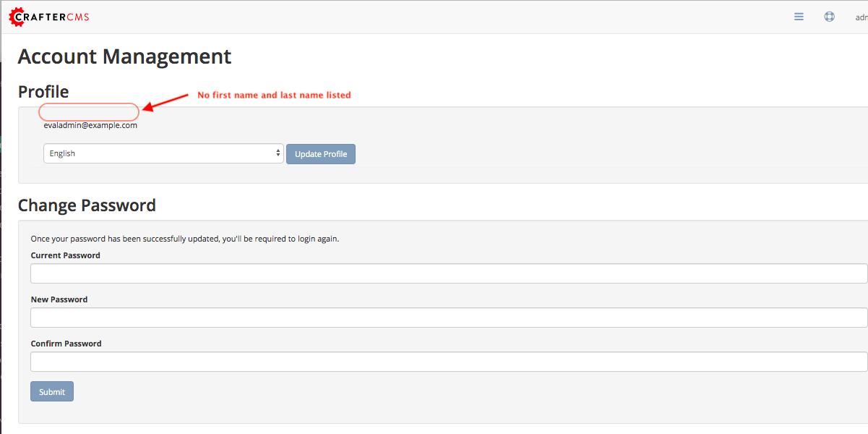Image resolution: width=868 pixels, height=434 pixels.
Task: Click the evaladmin@example.com email text
Action: click(90, 124)
